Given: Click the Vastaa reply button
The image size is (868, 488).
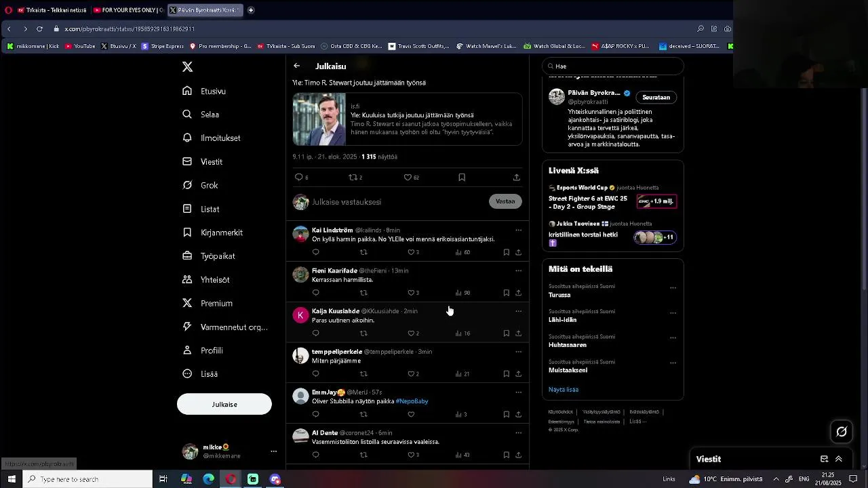Looking at the screenshot, I should (505, 201).
